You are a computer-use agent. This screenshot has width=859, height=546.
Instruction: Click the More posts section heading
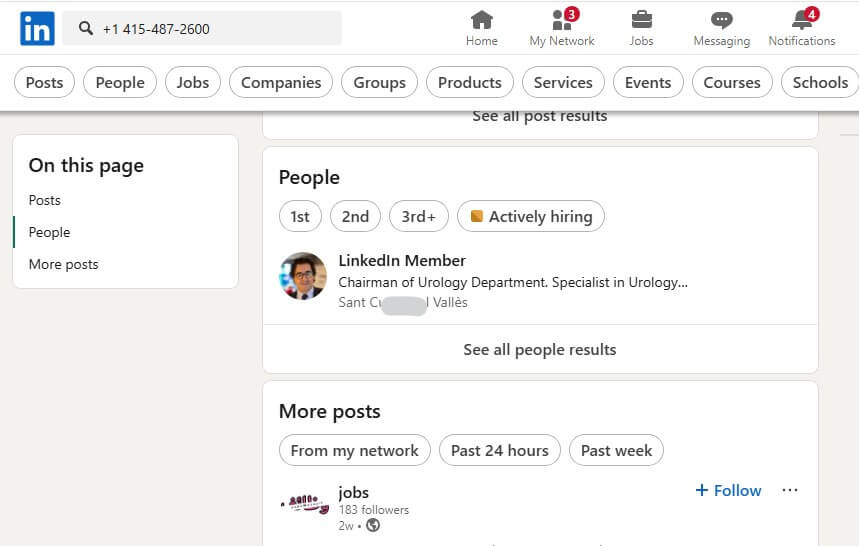(x=329, y=411)
